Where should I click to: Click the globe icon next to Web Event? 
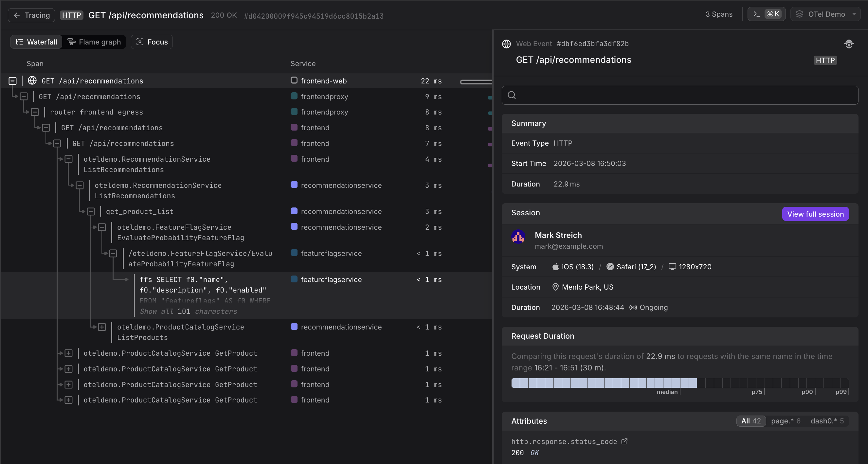[x=506, y=44]
